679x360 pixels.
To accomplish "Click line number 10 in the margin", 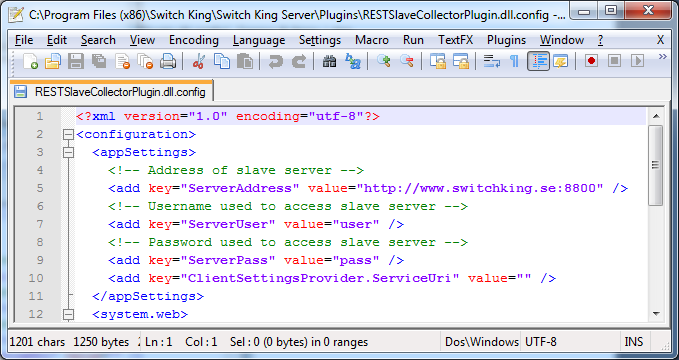I will click(36, 278).
